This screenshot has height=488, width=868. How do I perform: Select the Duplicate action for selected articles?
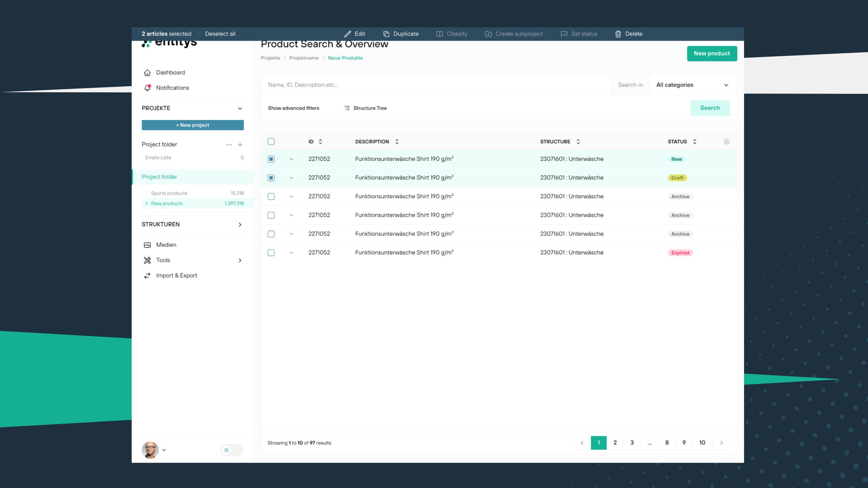[x=401, y=34]
